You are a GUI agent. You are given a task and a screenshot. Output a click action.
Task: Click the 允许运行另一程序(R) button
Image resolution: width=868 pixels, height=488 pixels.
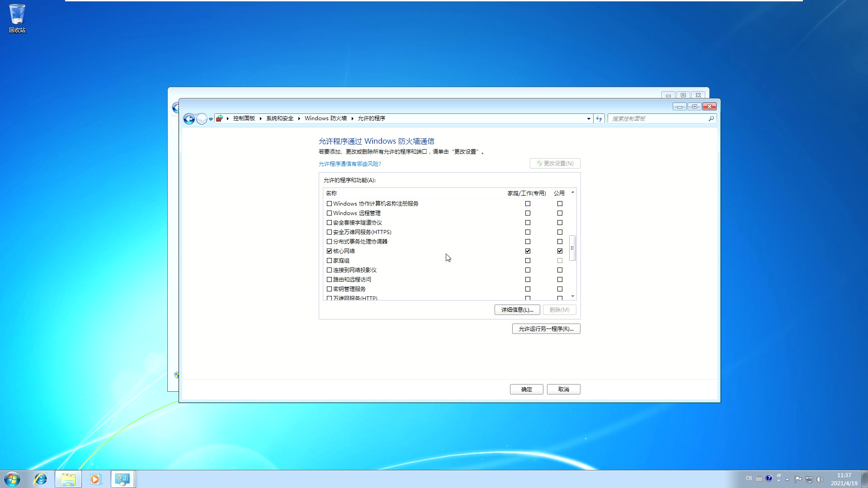(x=546, y=328)
